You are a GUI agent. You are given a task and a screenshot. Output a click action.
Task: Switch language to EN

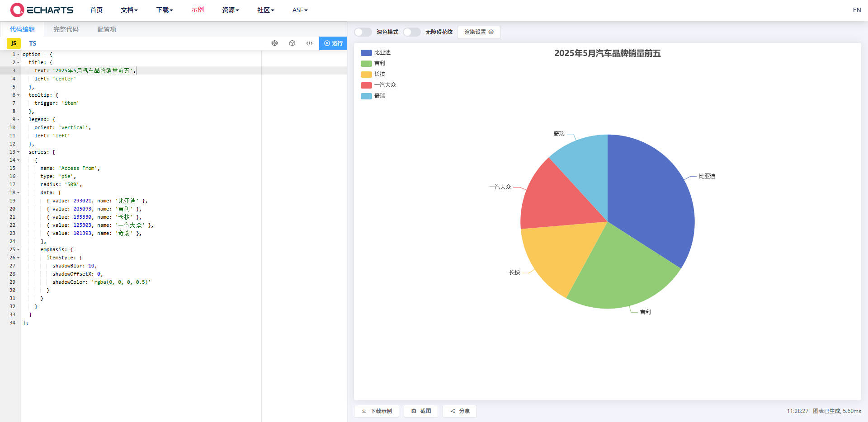[x=857, y=10]
